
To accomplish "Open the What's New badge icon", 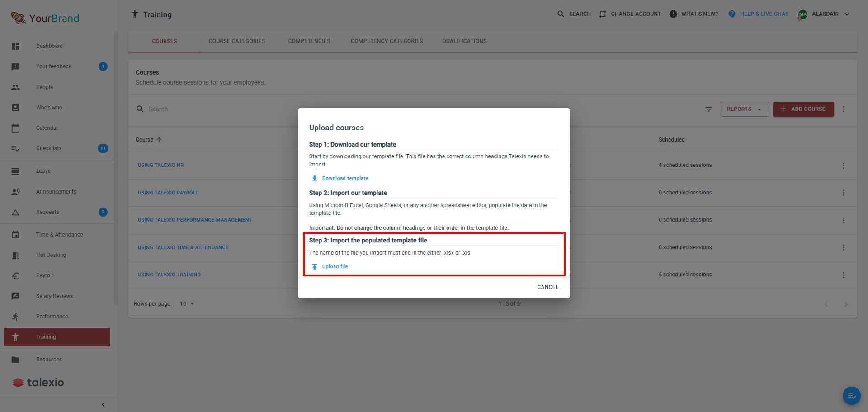I will pos(673,14).
